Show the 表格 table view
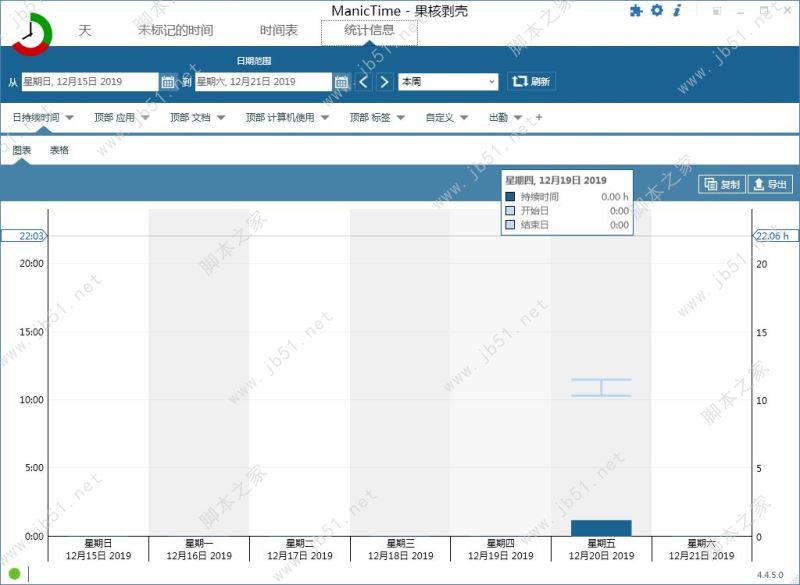 click(x=59, y=150)
